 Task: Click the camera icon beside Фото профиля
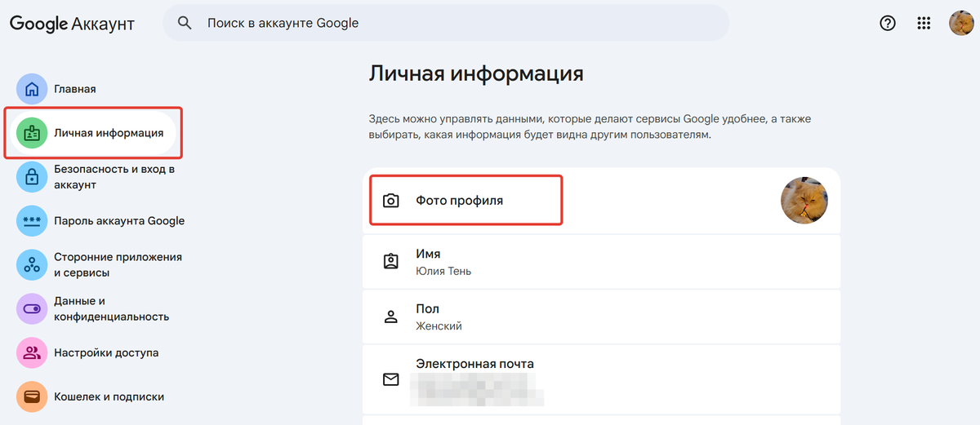[x=391, y=200]
